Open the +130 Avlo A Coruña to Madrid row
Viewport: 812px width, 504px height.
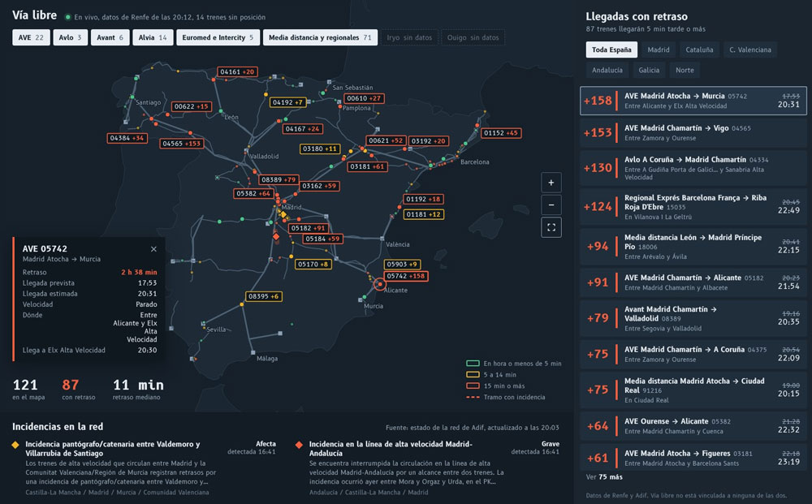point(693,168)
